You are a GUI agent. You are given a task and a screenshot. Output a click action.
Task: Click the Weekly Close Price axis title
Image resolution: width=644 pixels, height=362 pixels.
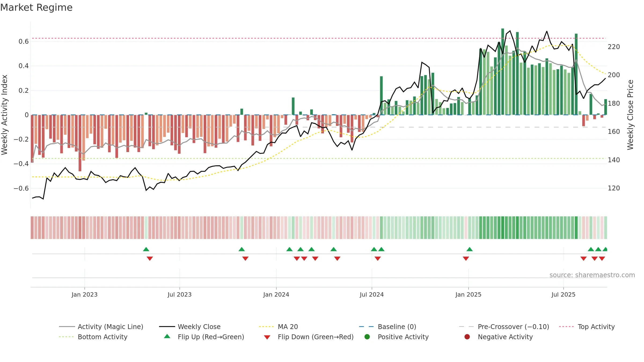click(630, 115)
